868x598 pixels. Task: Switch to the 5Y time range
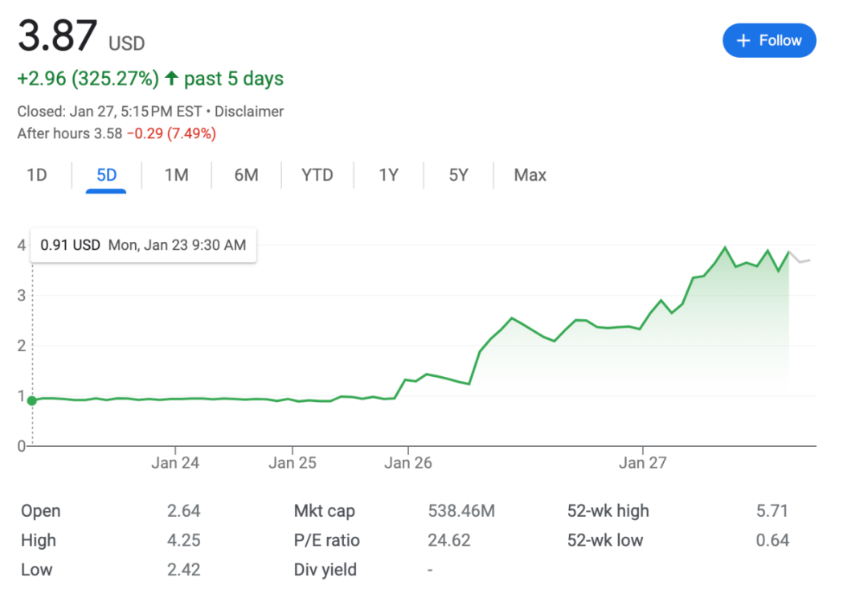(x=458, y=175)
